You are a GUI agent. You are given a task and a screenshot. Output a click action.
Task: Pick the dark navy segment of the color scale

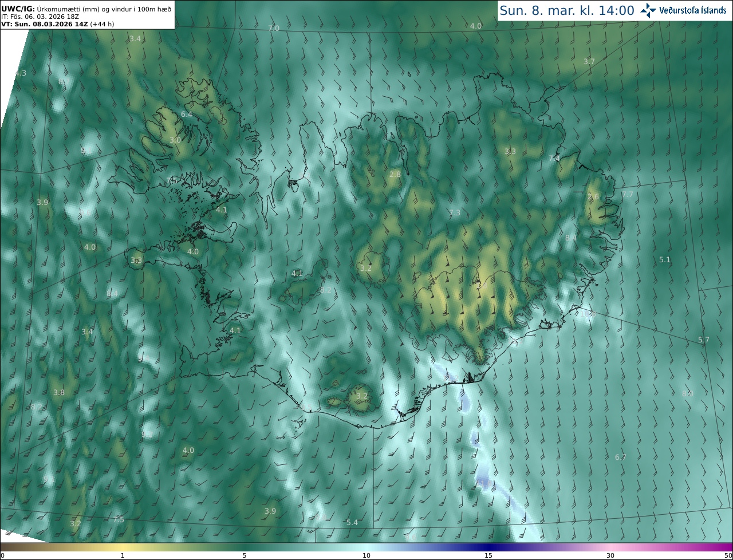point(488,547)
